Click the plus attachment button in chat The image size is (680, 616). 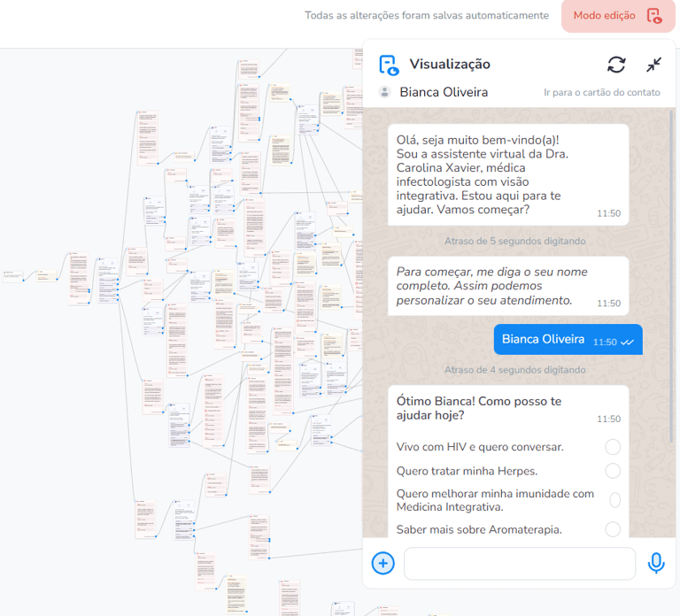(x=382, y=563)
